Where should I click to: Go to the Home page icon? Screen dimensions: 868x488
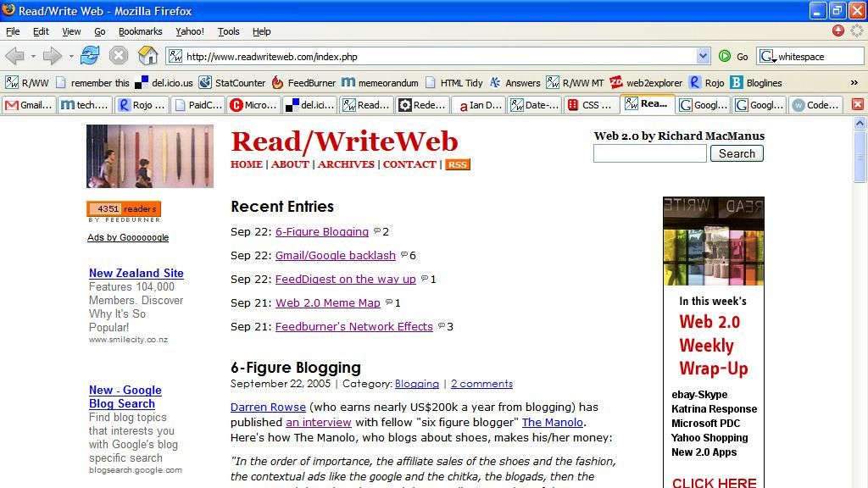coord(147,56)
